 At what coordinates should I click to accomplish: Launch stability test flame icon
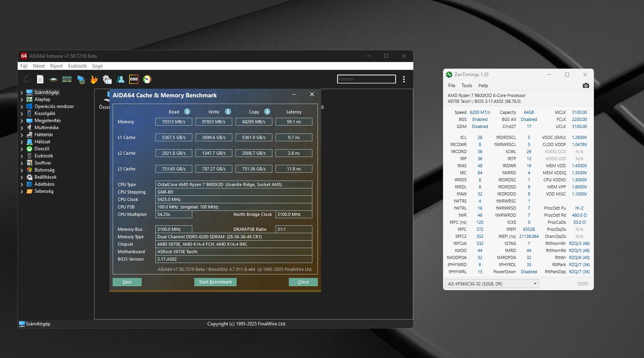pos(94,79)
